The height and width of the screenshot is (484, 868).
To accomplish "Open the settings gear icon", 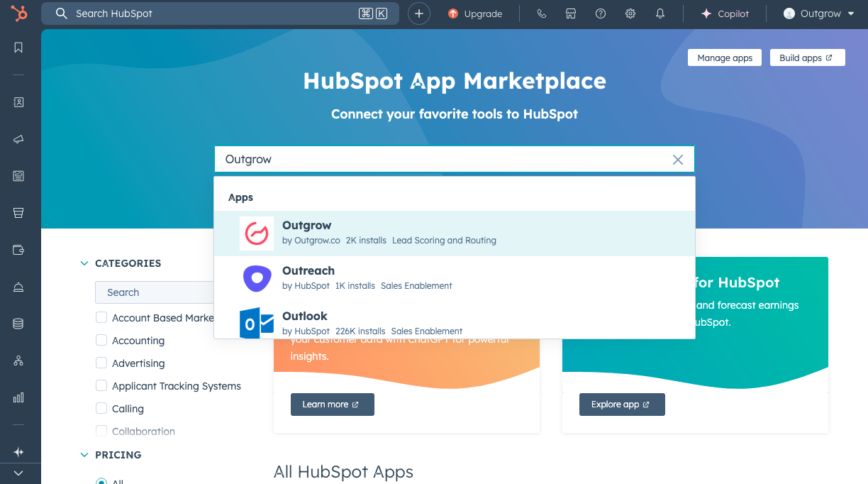I will 630,13.
